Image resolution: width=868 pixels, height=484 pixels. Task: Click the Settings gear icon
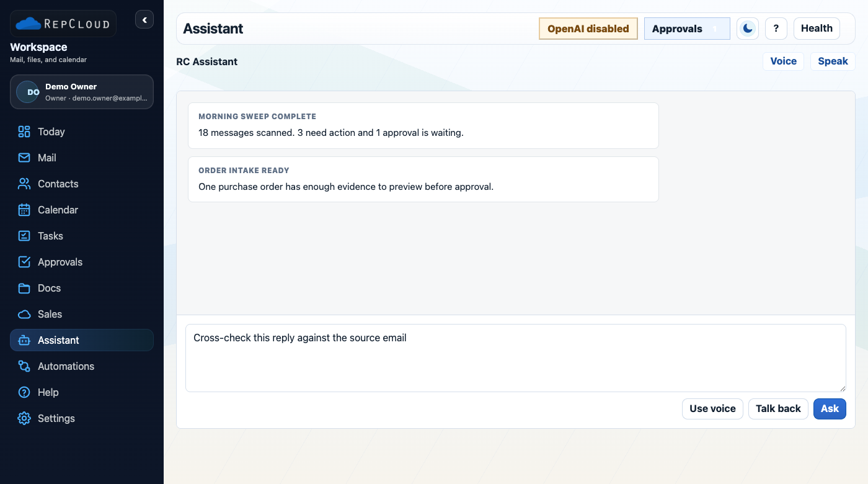(24, 418)
